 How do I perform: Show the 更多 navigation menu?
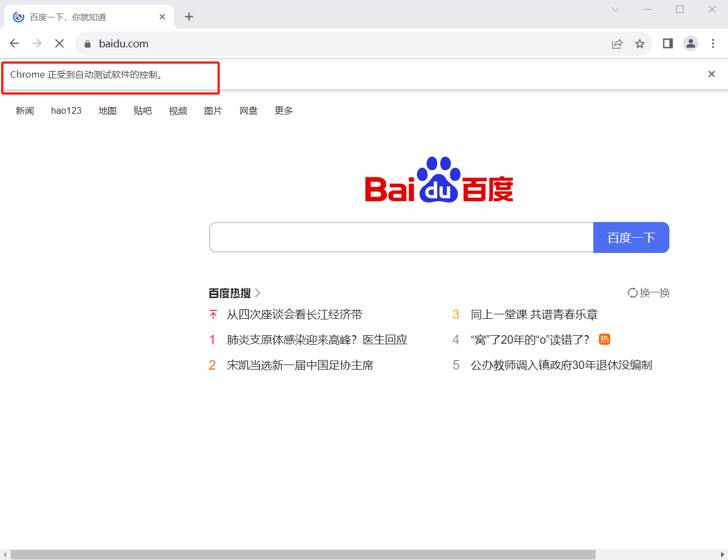pos(283,110)
